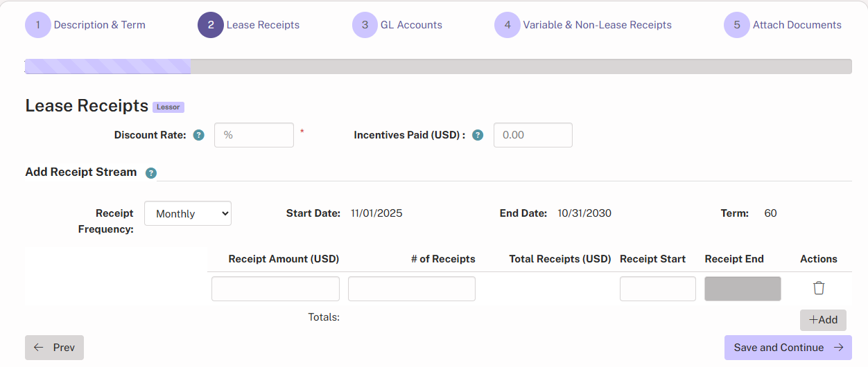
Task: Open the Attach Documents step
Action: 797,25
